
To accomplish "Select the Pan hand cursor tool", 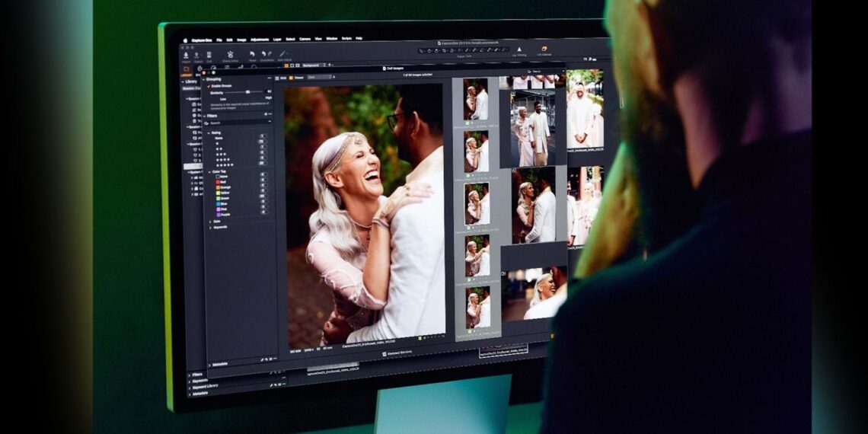I will click(x=429, y=51).
